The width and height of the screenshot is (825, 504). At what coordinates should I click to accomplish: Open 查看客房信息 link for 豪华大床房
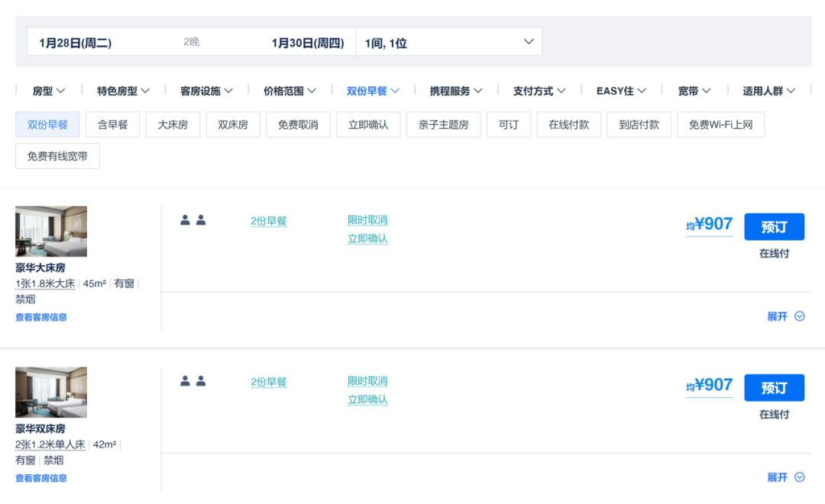coord(41,317)
